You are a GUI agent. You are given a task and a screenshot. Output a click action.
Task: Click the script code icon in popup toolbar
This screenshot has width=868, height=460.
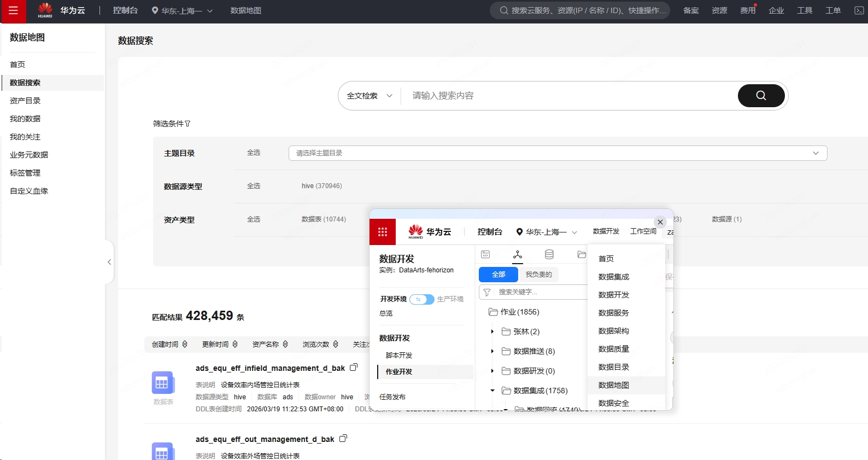click(x=485, y=254)
